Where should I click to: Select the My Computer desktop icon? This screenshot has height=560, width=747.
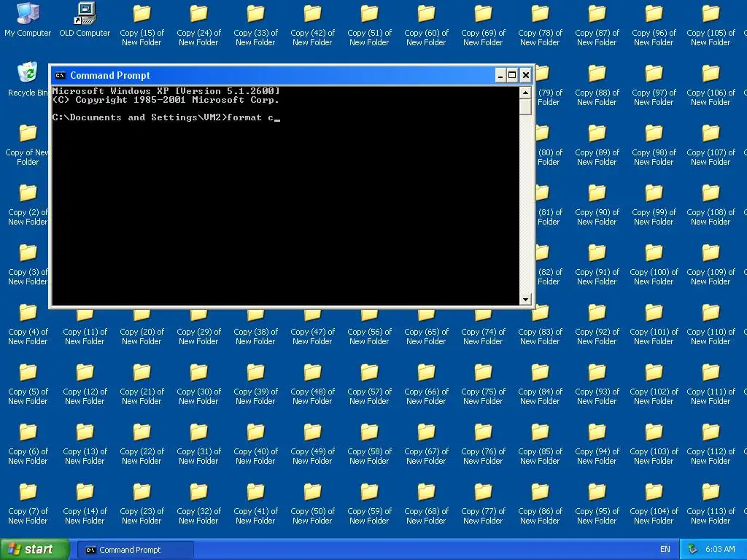28,20
